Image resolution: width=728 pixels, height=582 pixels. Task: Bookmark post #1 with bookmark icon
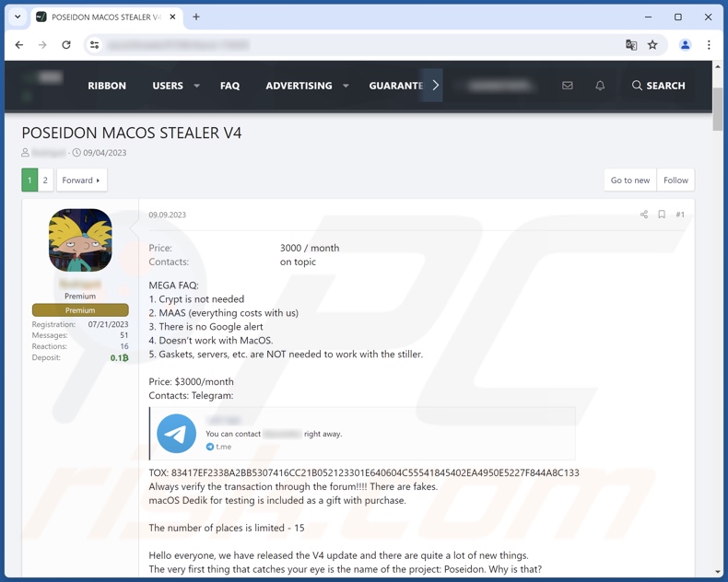click(x=662, y=214)
